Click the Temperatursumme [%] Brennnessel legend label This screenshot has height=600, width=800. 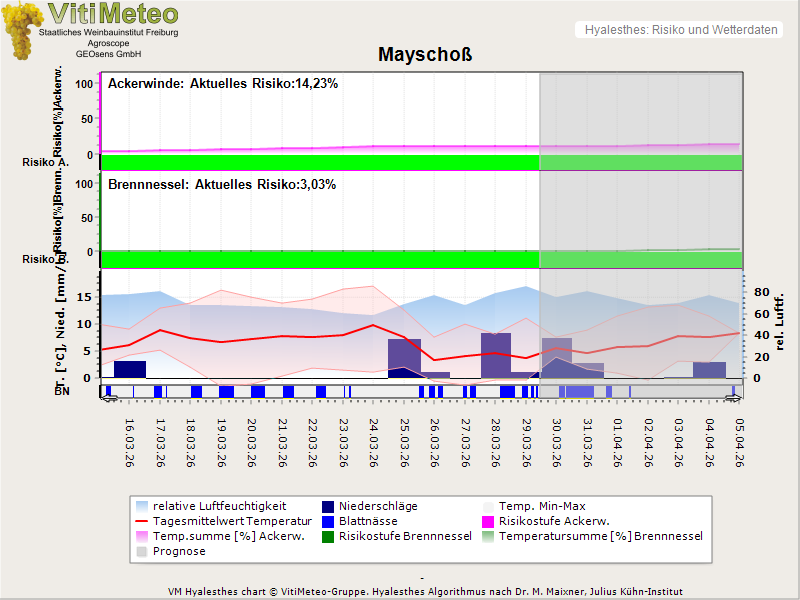(x=600, y=536)
